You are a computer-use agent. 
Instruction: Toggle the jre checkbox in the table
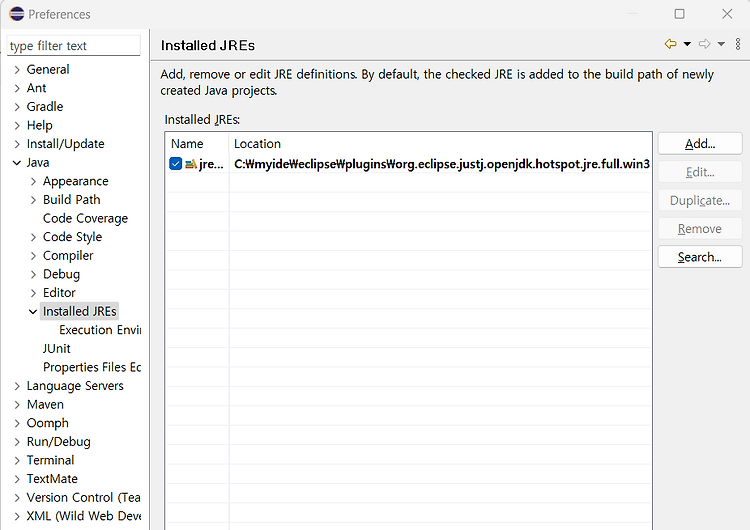point(176,164)
